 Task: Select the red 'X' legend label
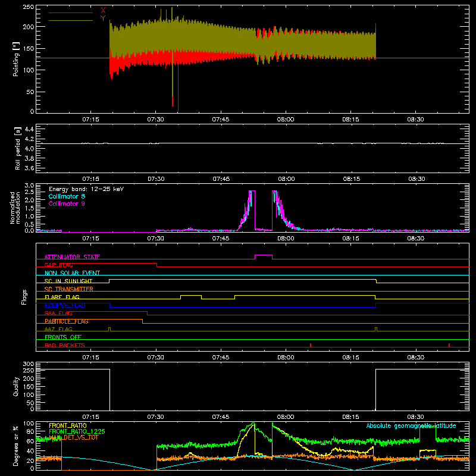[103, 11]
